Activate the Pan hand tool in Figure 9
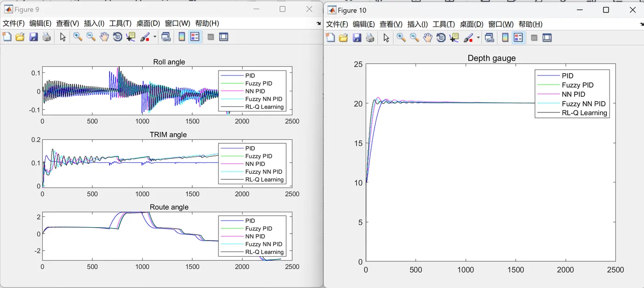The image size is (644, 288). point(104,37)
